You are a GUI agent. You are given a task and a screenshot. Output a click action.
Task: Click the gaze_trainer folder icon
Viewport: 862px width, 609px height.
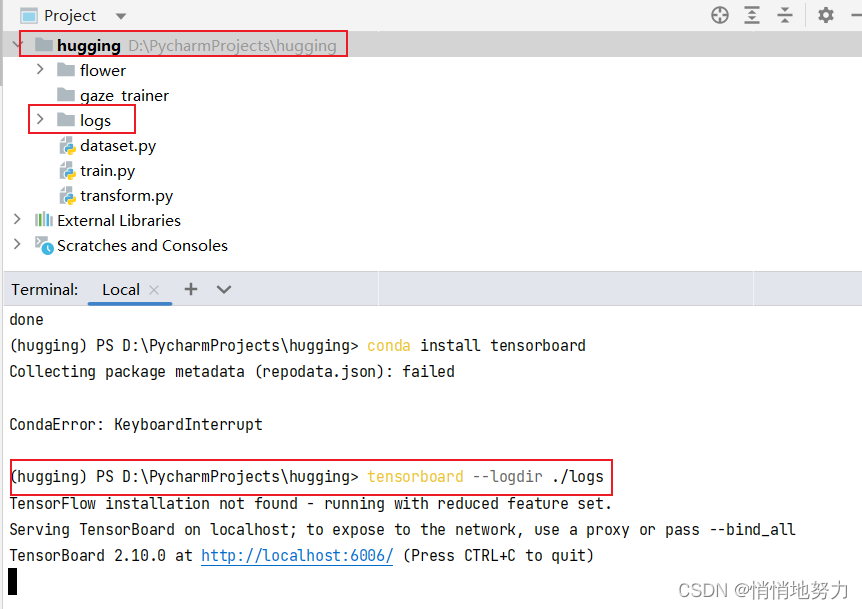(66, 95)
